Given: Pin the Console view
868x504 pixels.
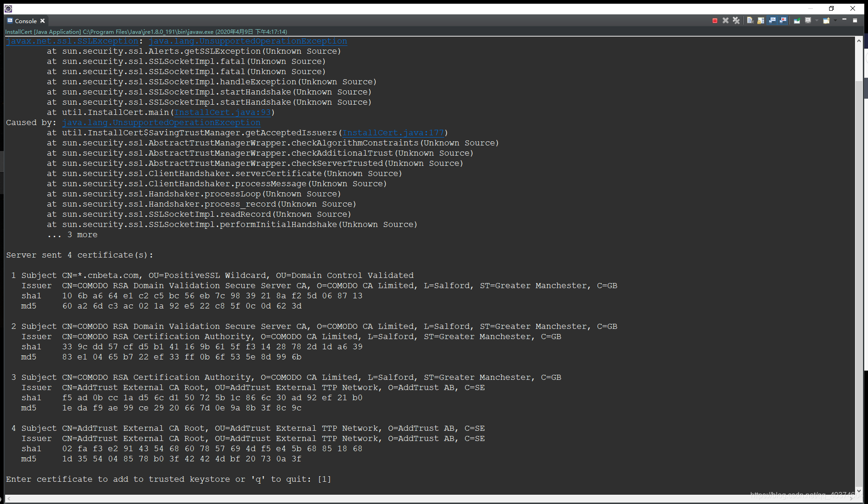Looking at the screenshot, I should pyautogui.click(x=797, y=20).
